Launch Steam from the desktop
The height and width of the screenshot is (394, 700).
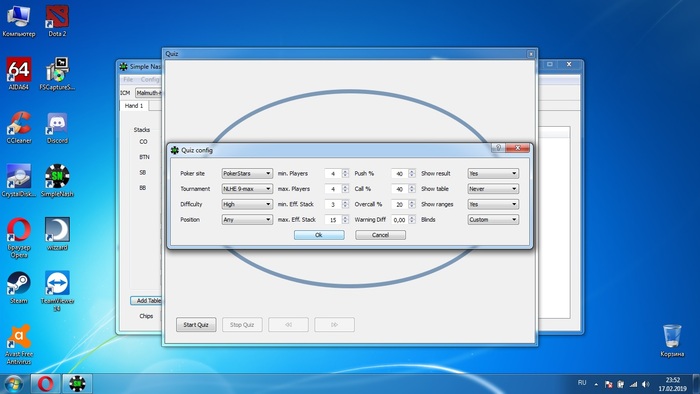(x=18, y=288)
